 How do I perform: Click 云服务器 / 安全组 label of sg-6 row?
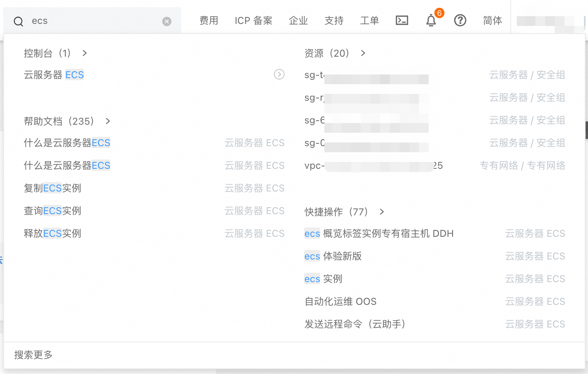click(x=527, y=120)
